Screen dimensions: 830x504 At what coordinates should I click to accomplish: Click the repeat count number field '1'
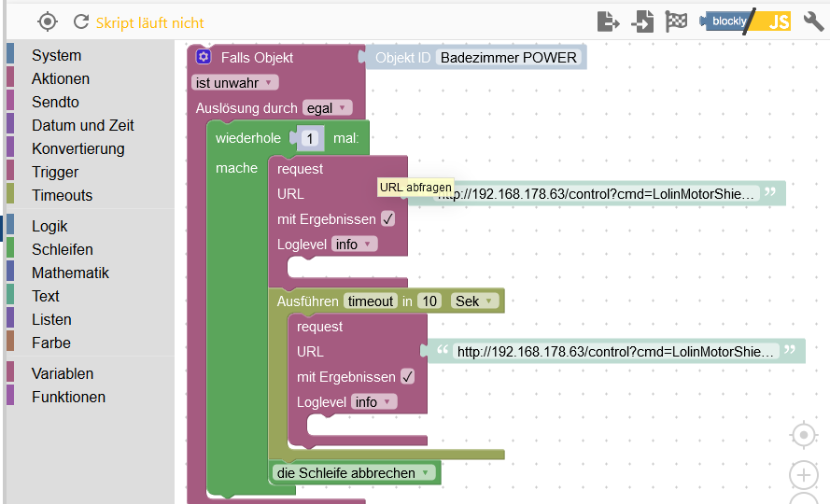(310, 138)
